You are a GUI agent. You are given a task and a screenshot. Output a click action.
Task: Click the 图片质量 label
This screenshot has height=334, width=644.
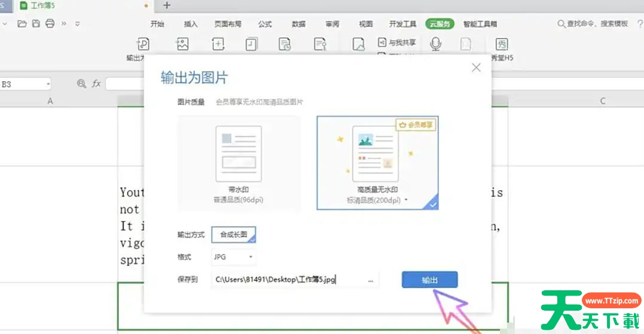pyautogui.click(x=191, y=102)
